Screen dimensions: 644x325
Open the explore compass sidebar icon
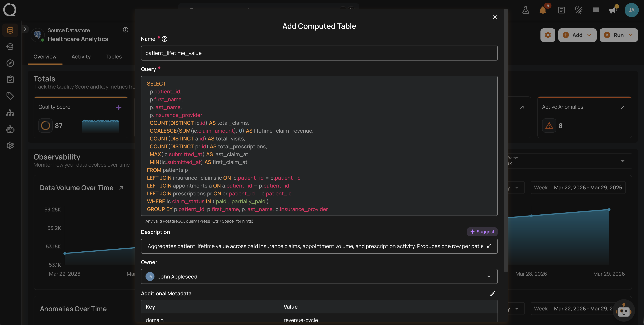coord(10,63)
